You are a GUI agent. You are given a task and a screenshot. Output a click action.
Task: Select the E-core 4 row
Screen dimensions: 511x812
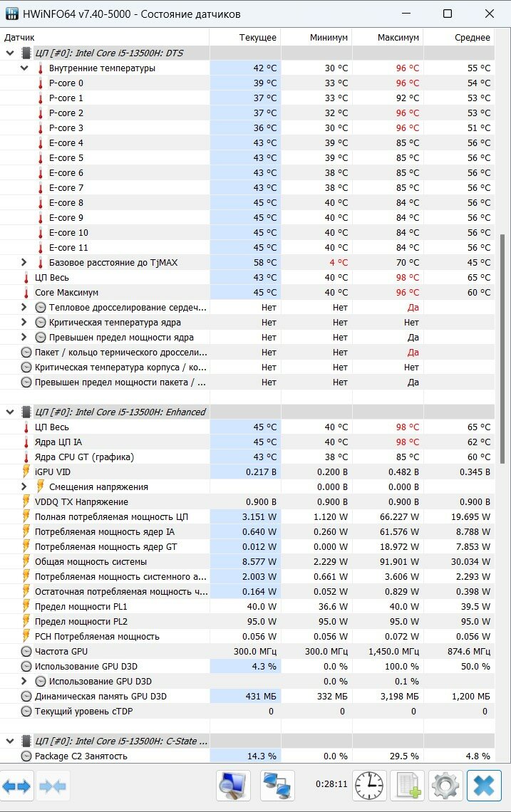coord(247,143)
